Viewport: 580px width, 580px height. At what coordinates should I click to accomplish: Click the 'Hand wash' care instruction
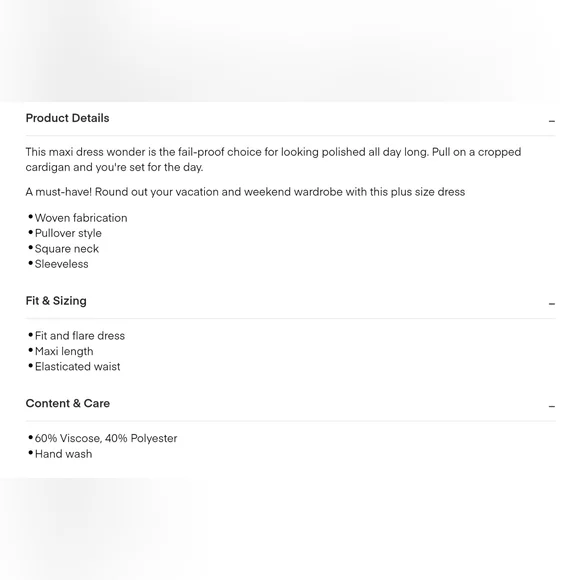pos(63,454)
